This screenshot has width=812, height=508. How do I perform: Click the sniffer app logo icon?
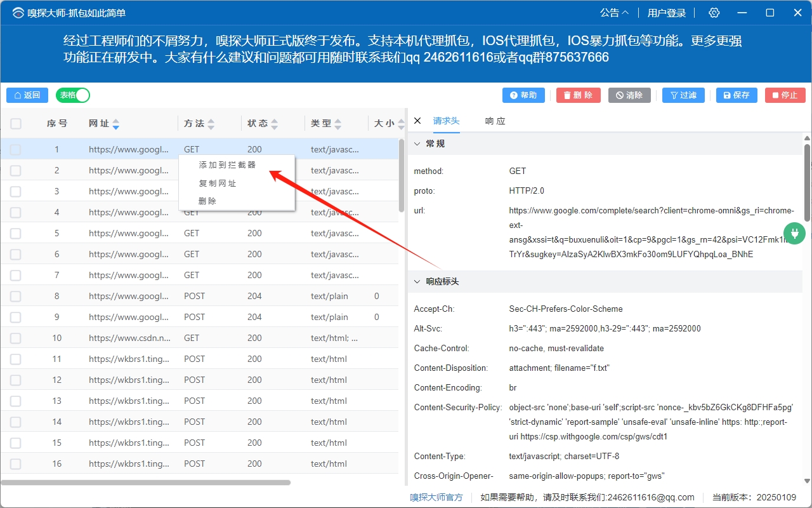(18, 13)
